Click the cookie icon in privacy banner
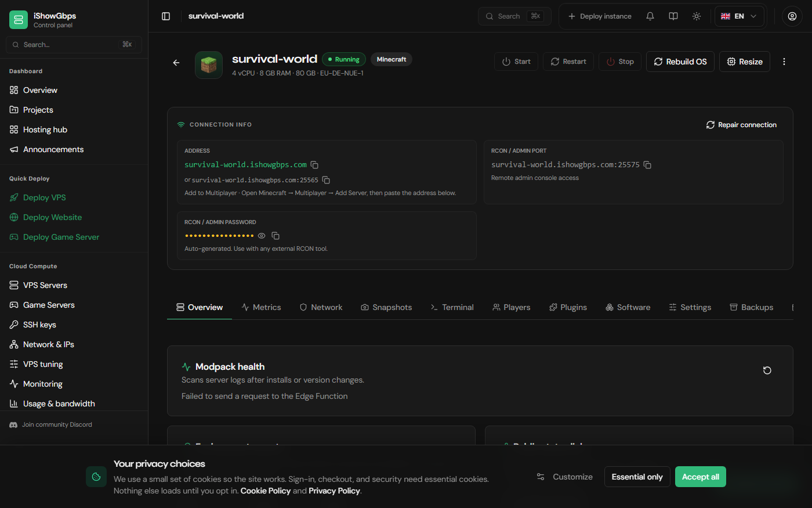 pyautogui.click(x=96, y=477)
